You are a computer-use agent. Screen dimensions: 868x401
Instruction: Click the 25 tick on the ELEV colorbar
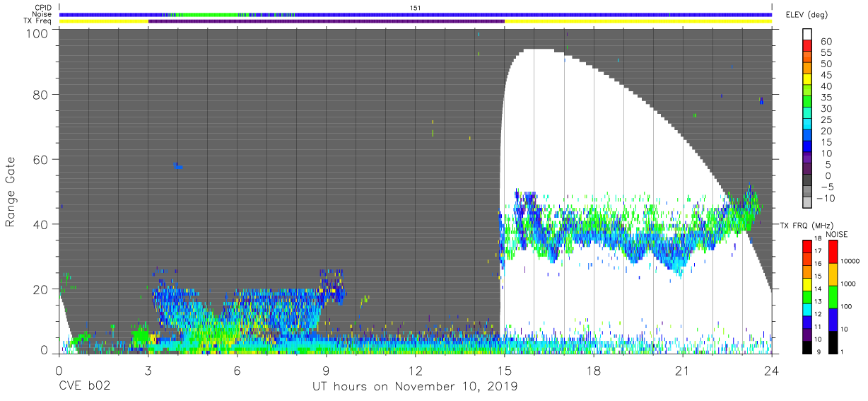click(826, 120)
